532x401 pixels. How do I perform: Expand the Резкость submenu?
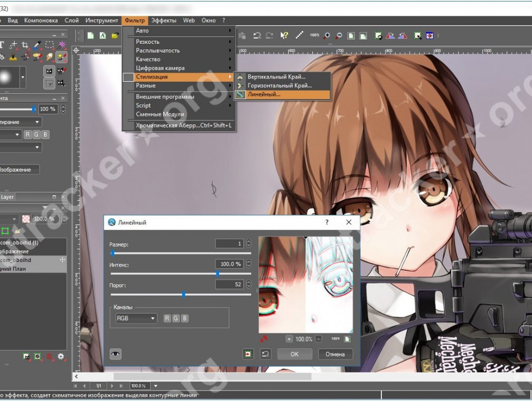pyautogui.click(x=179, y=42)
